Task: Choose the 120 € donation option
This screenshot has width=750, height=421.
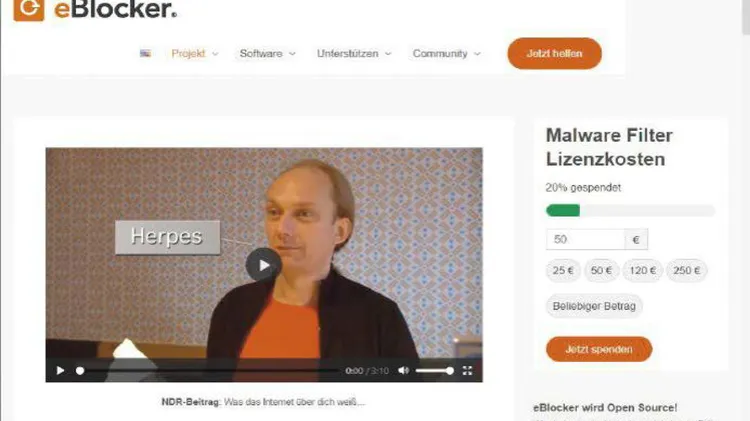Action: [642, 270]
